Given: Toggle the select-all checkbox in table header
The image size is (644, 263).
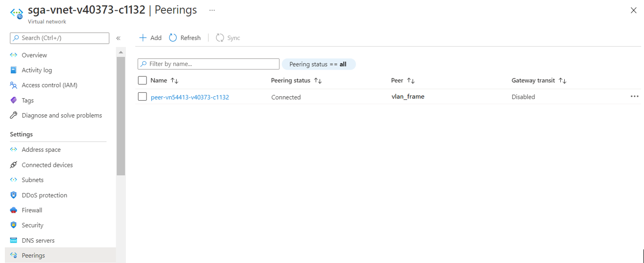Looking at the screenshot, I should (142, 80).
